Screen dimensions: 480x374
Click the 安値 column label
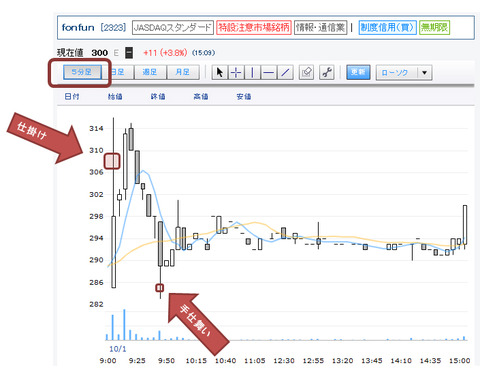tap(244, 96)
